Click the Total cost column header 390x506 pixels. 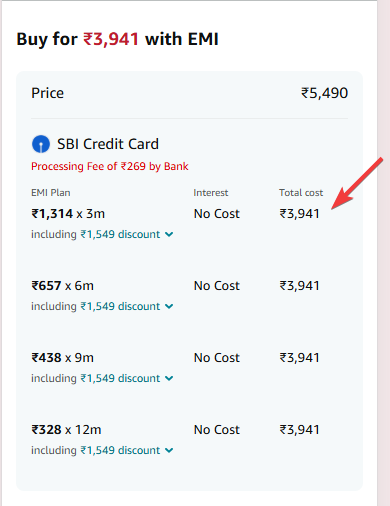tap(301, 193)
